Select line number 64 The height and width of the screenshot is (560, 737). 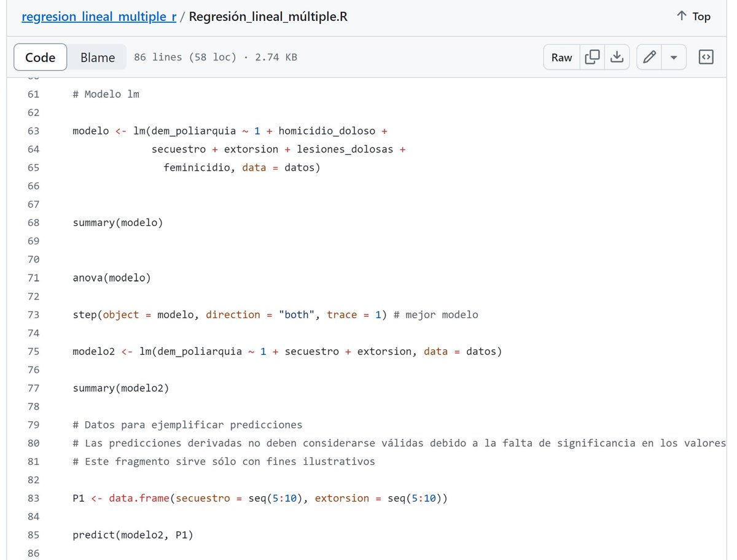[x=33, y=149]
